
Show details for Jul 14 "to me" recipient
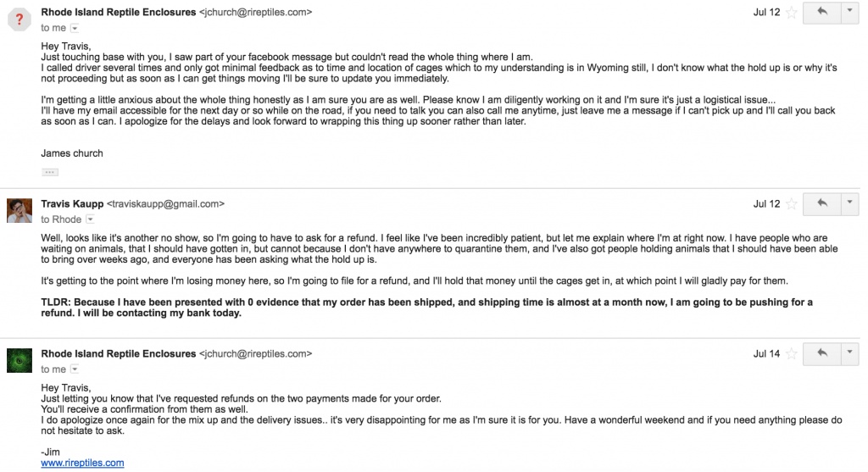pyautogui.click(x=75, y=369)
